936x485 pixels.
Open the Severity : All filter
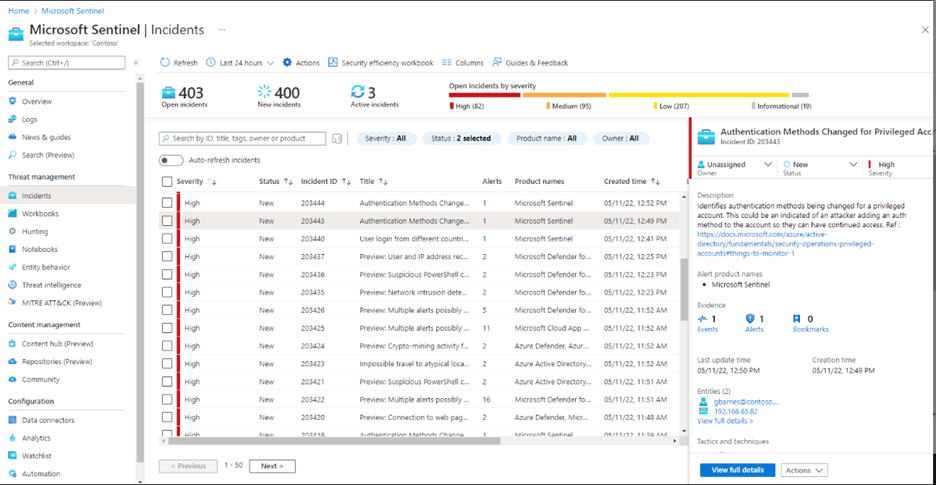tap(386, 139)
